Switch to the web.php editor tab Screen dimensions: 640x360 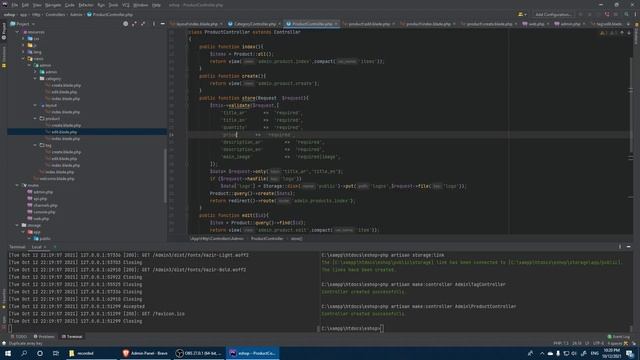tap(534, 24)
